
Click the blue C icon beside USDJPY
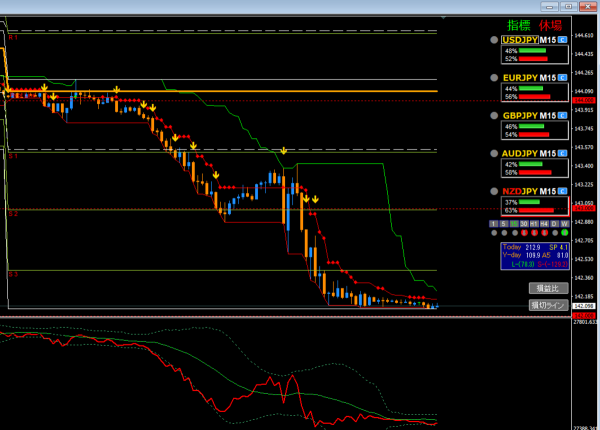tap(563, 39)
